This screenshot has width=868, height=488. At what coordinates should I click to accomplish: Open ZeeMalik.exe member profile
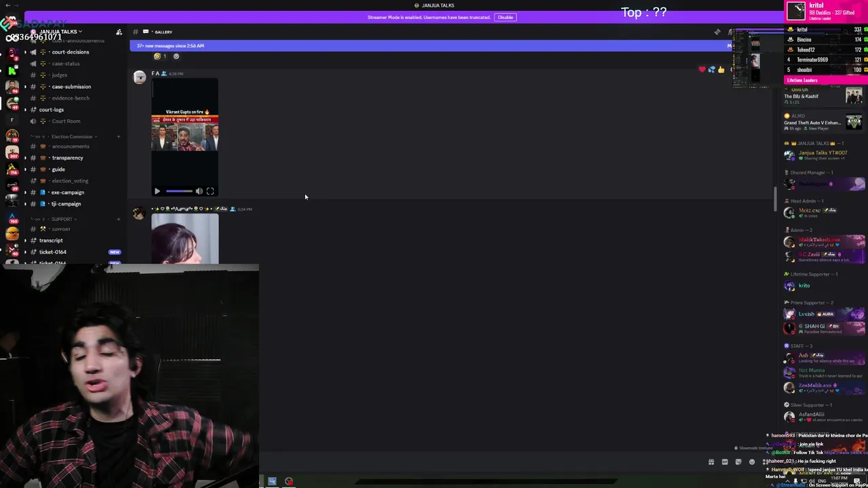pos(823,388)
